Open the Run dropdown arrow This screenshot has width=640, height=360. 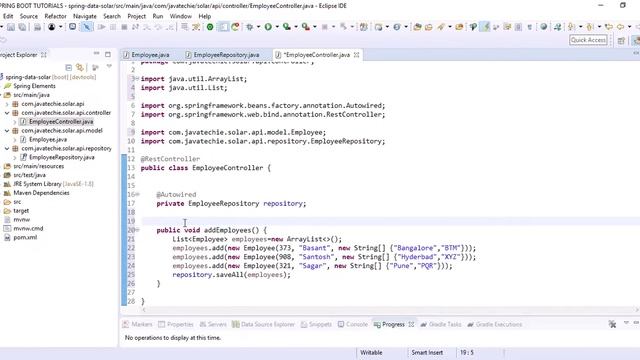tap(277, 27)
